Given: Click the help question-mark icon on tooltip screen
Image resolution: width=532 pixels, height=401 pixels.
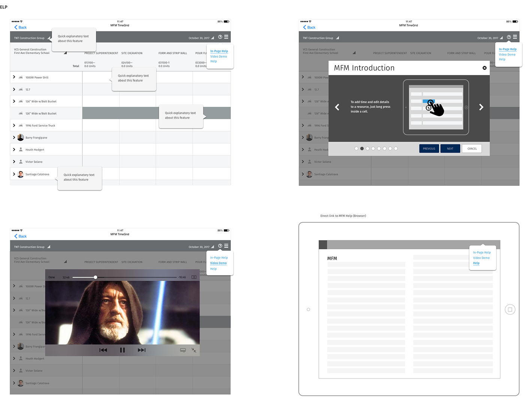Looking at the screenshot, I should (x=220, y=37).
